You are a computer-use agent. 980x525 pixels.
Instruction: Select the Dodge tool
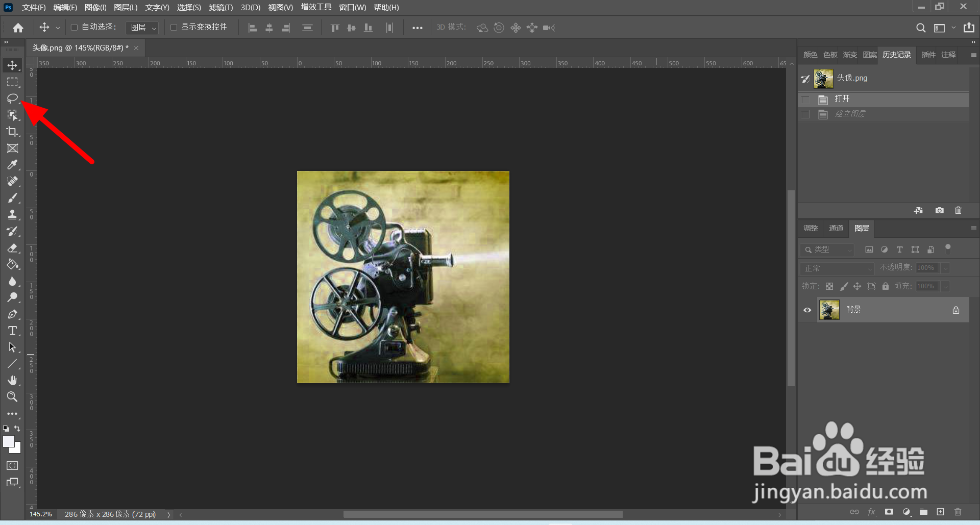click(12, 297)
